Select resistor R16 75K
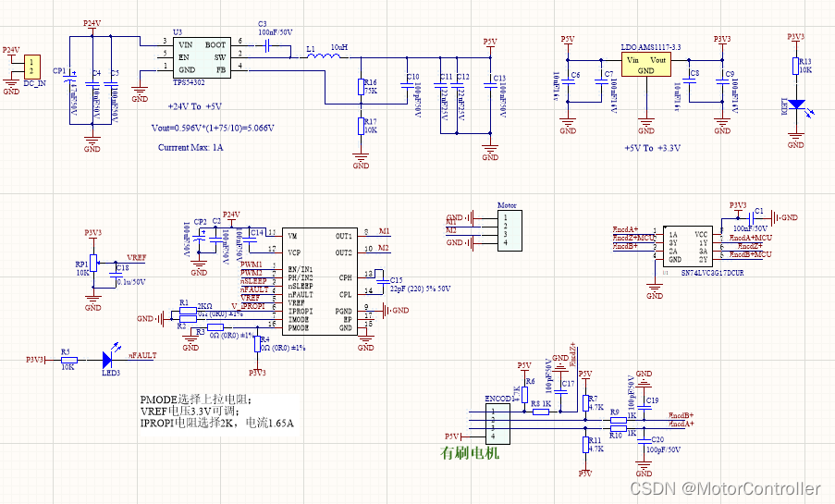The image size is (835, 504). point(361,87)
